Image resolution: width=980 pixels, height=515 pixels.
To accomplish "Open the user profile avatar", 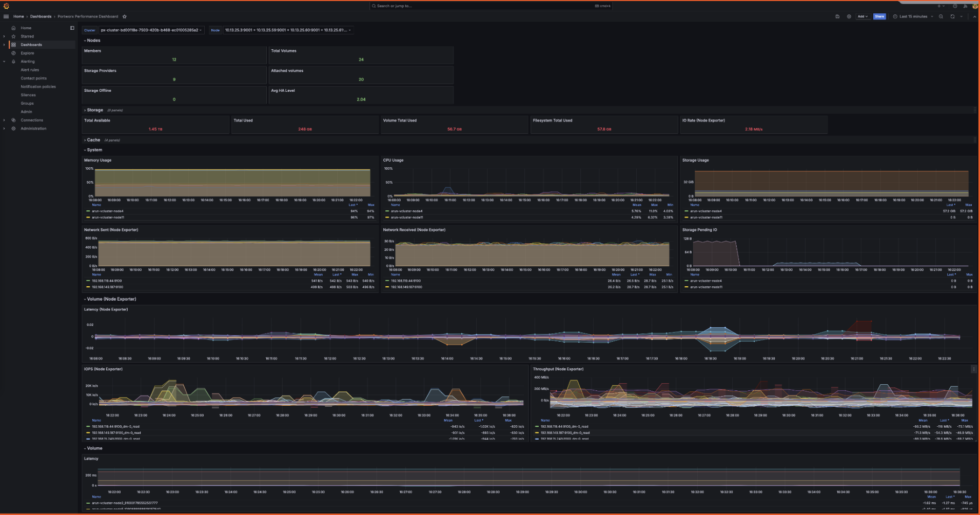I will [x=975, y=6].
